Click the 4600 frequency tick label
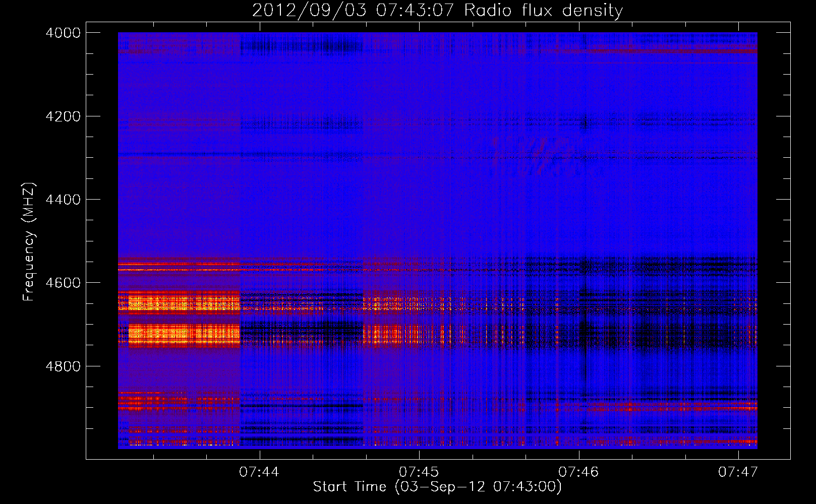The height and width of the screenshot is (504, 816). coord(63,283)
